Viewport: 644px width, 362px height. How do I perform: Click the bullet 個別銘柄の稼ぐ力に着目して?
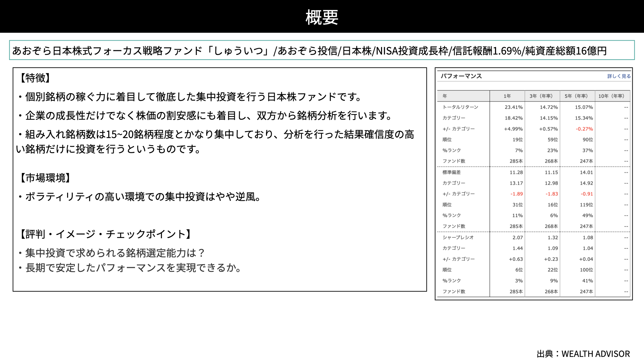190,97
